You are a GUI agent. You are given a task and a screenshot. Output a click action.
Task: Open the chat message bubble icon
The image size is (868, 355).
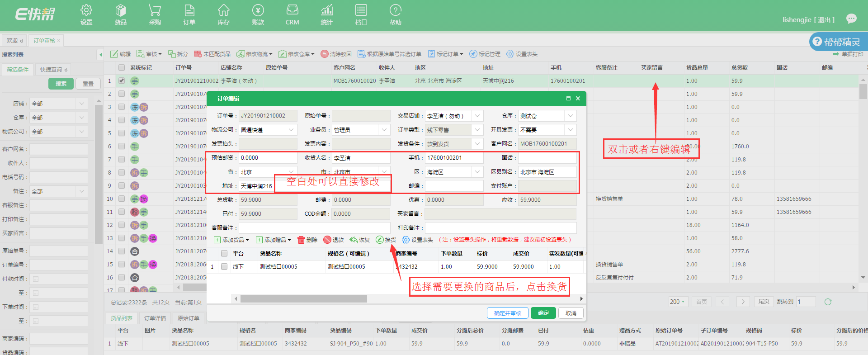(851, 19)
